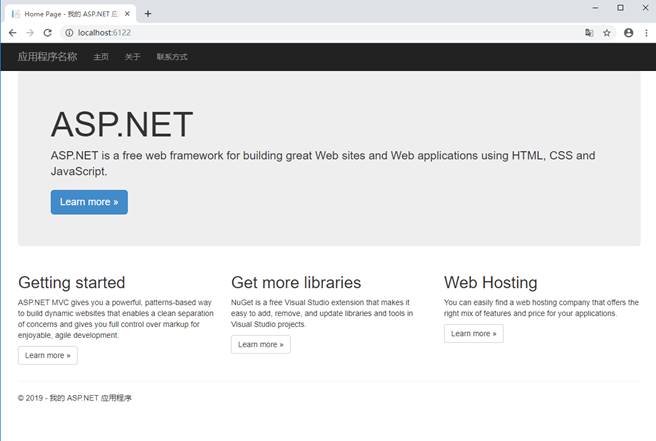This screenshot has width=656, height=441.
Task: Click the free web framework description paragraph
Action: pos(323,163)
